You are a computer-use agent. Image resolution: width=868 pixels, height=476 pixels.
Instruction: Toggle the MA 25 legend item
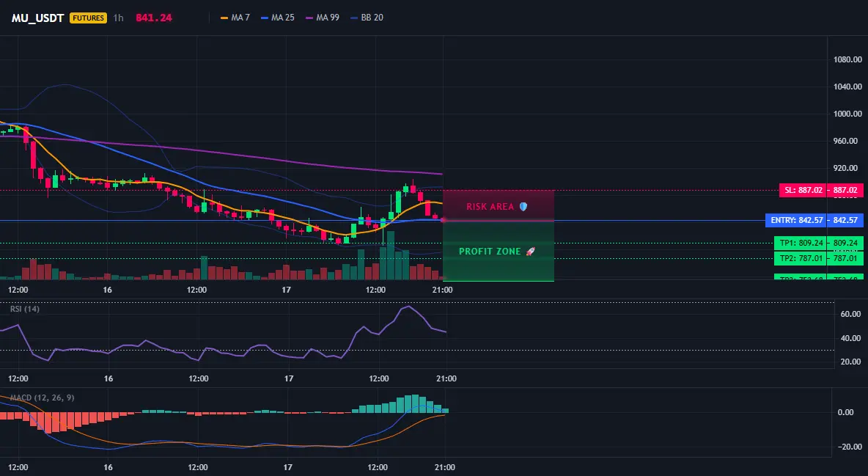(277, 18)
